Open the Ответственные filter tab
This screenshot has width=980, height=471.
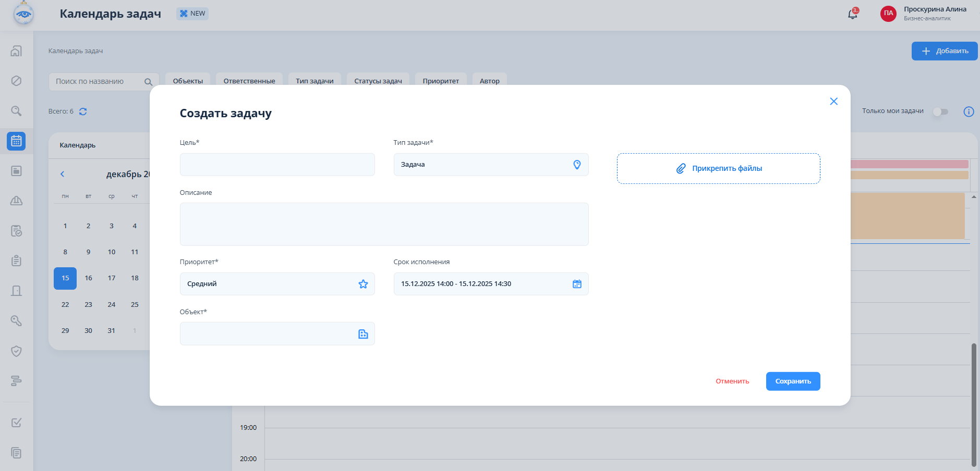tap(249, 81)
